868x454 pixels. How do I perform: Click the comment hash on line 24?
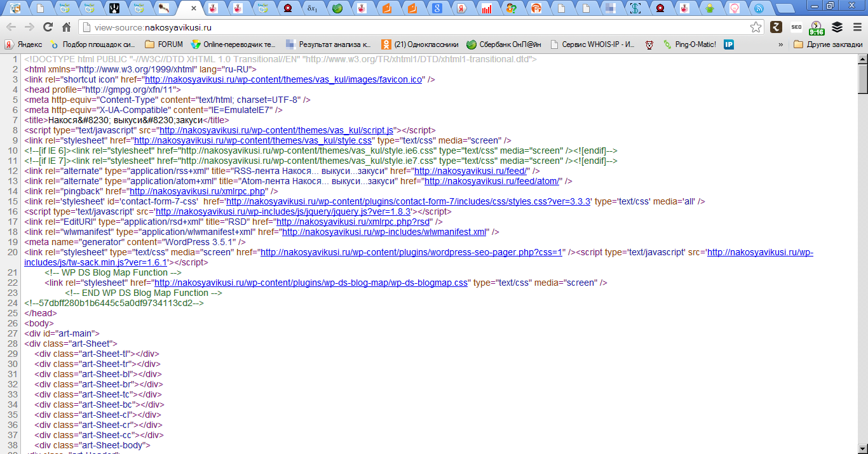click(x=115, y=303)
